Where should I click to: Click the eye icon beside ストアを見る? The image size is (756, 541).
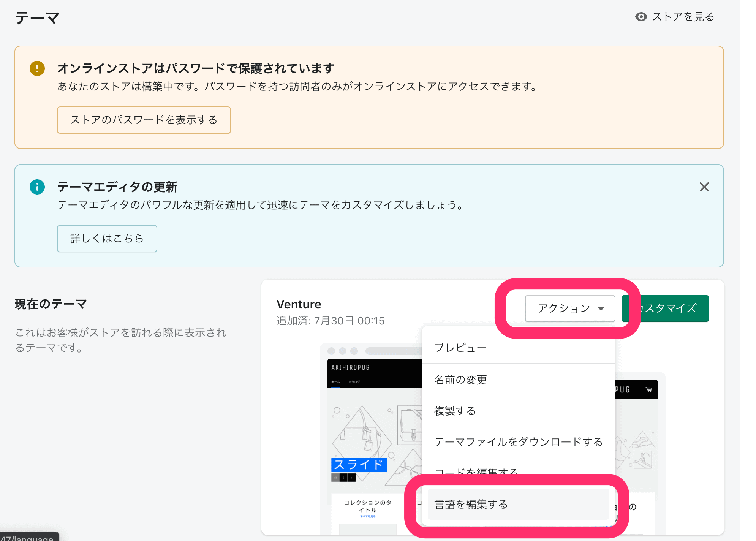(641, 17)
